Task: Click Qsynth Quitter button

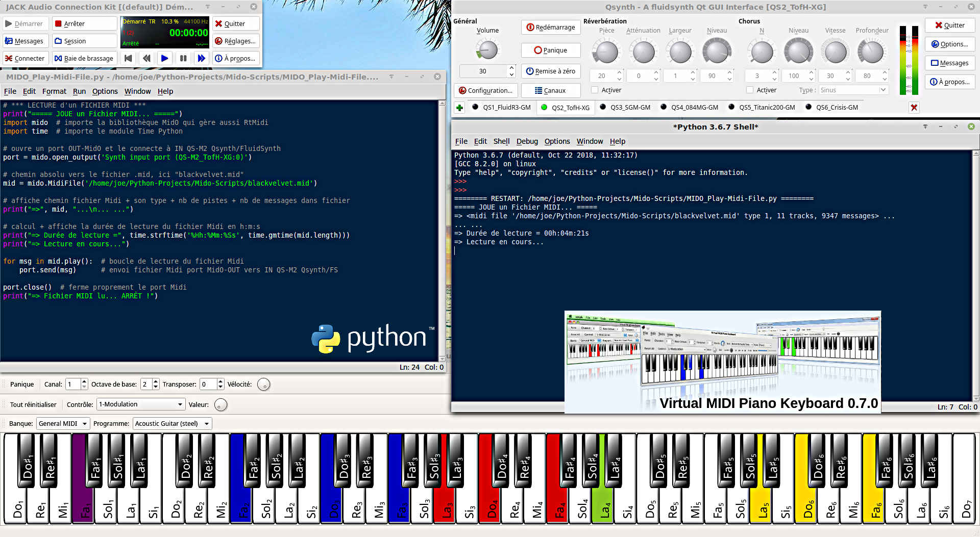Action: click(950, 25)
